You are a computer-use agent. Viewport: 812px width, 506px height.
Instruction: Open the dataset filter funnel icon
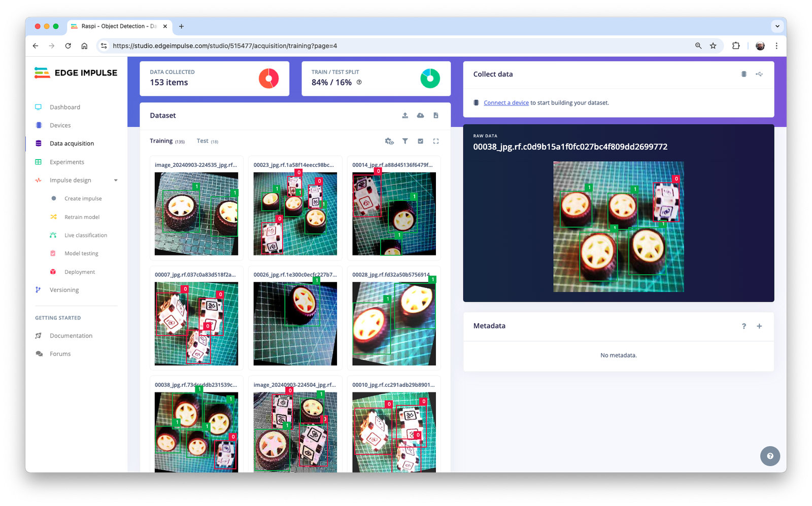(405, 141)
